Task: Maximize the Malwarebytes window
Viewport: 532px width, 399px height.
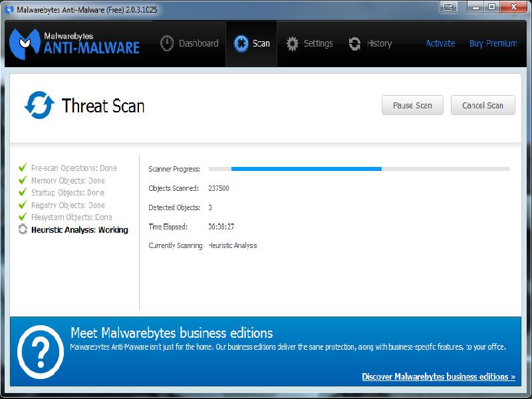Action: pos(491,7)
